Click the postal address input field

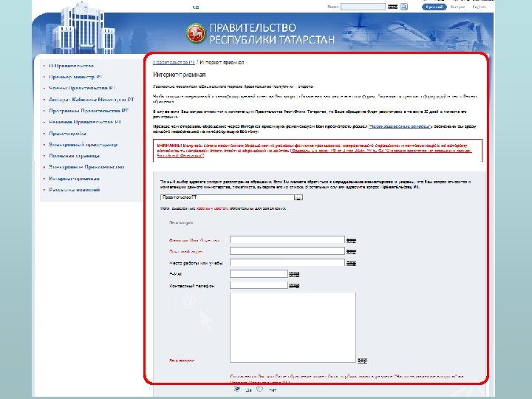click(287, 251)
